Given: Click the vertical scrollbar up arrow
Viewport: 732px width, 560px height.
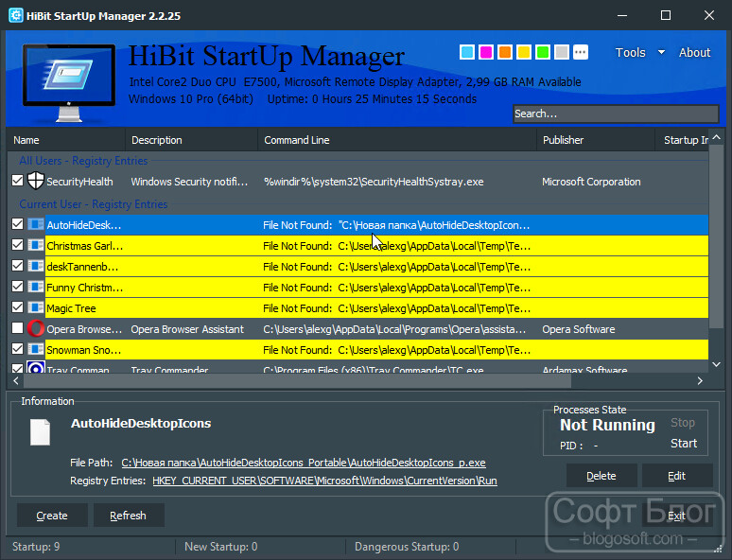Looking at the screenshot, I should [717, 138].
